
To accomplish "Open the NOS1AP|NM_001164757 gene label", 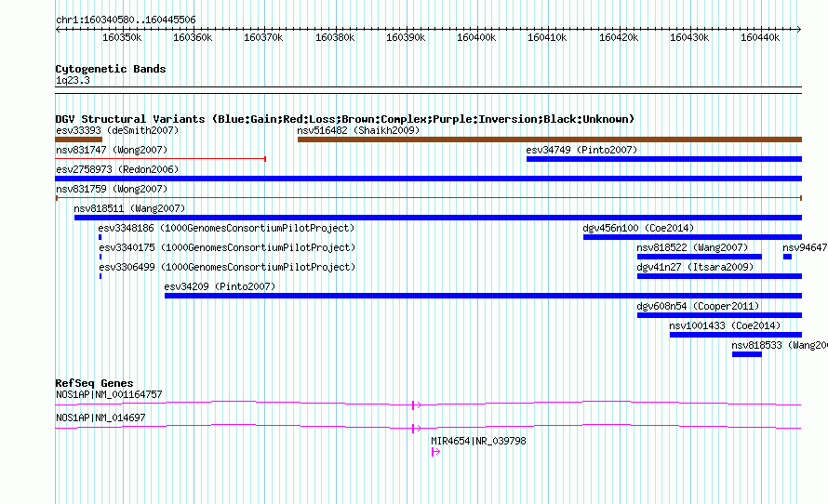I will (x=109, y=395).
